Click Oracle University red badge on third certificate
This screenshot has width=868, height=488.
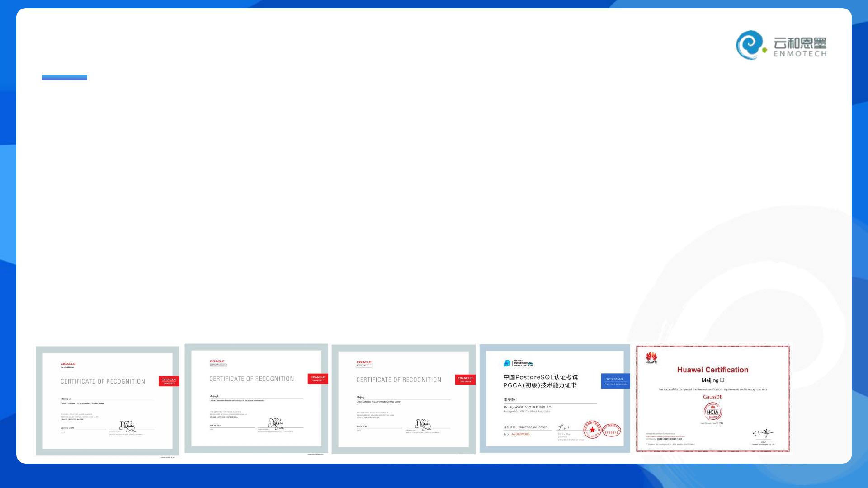(x=465, y=380)
